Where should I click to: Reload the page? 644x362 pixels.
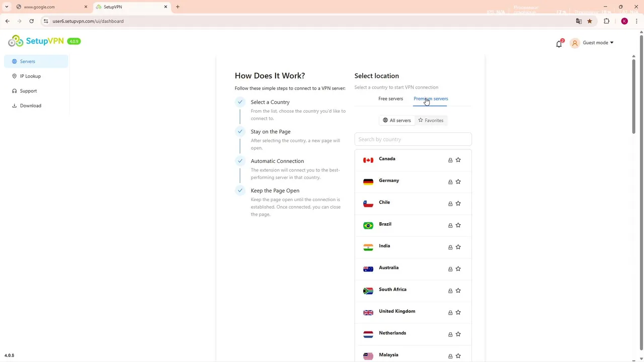tap(31, 21)
